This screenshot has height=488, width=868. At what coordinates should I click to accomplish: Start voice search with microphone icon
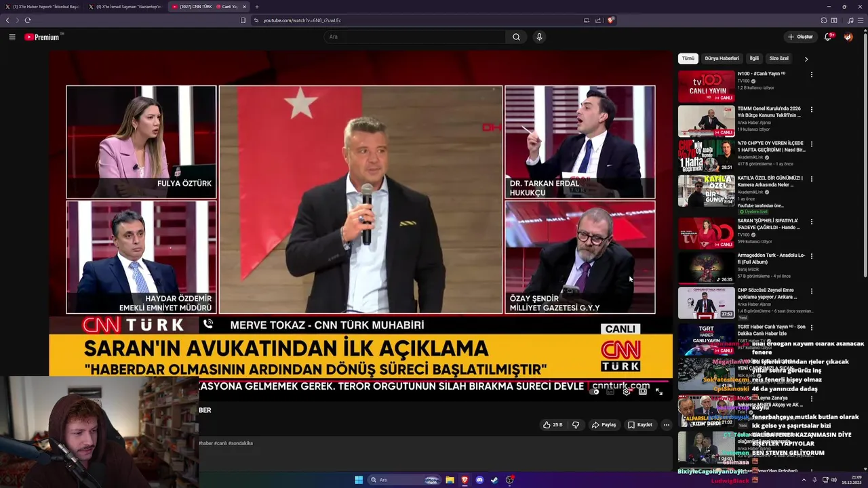[539, 37]
